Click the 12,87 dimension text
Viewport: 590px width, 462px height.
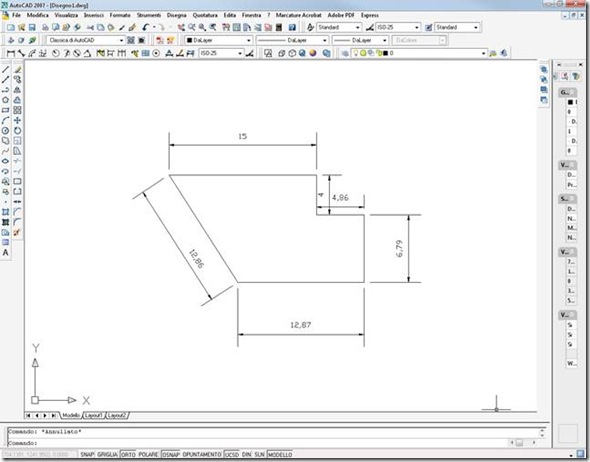tap(301, 325)
